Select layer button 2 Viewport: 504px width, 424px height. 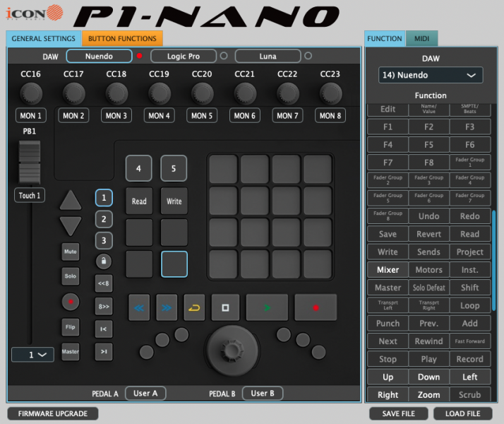104,219
